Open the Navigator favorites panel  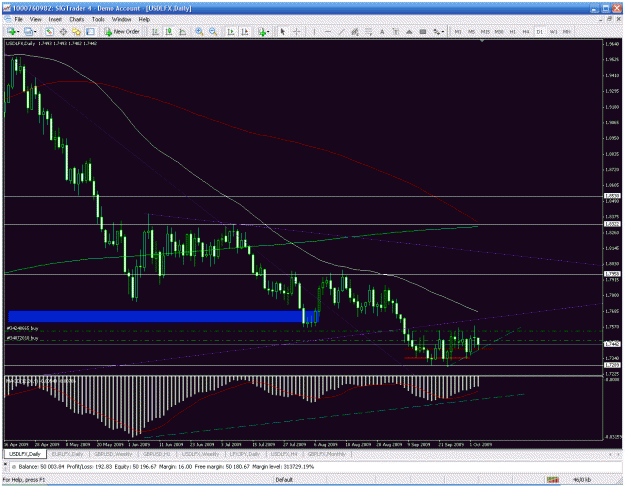(77, 31)
